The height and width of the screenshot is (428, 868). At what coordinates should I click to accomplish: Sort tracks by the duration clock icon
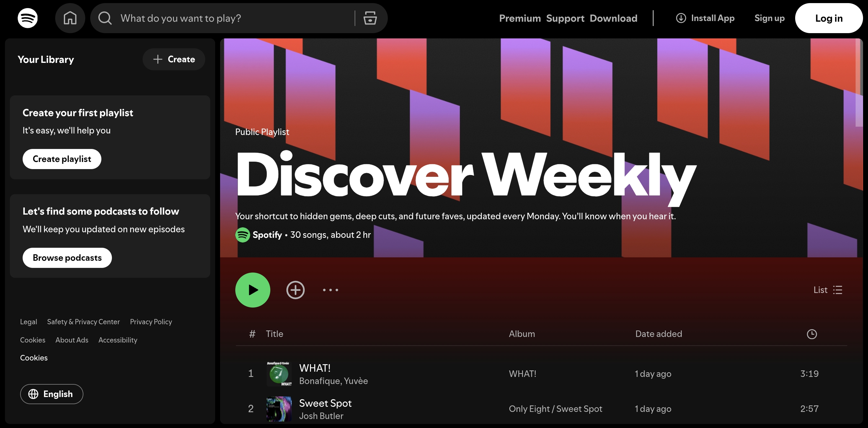[x=812, y=334]
